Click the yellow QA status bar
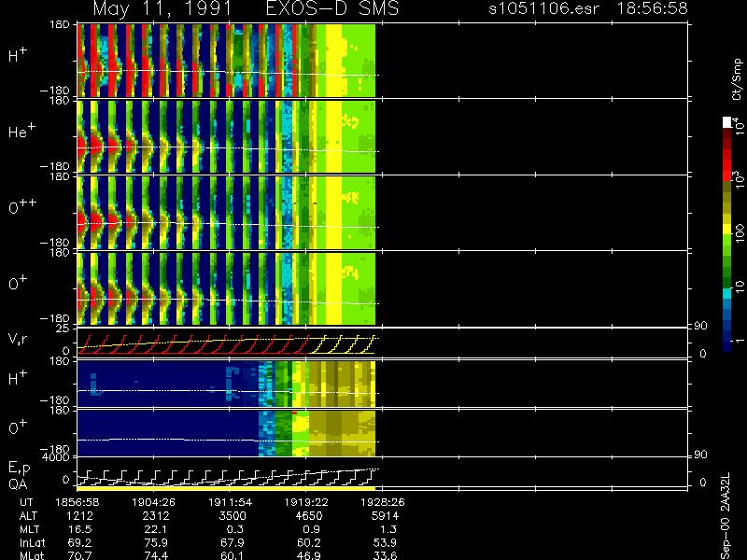The width and height of the screenshot is (747, 560). point(226,488)
